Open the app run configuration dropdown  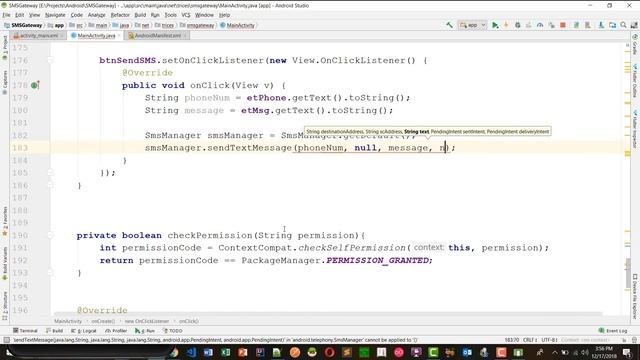[x=472, y=25]
